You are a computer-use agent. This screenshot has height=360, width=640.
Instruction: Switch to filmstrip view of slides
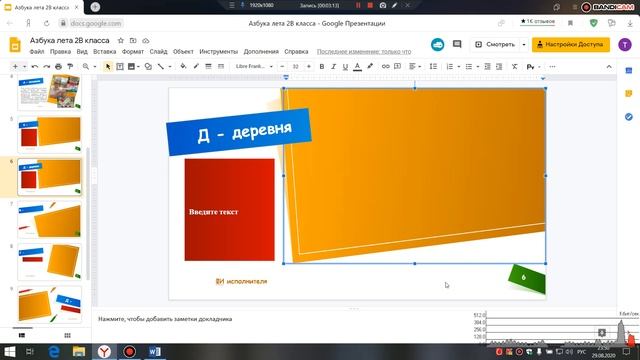22,336
